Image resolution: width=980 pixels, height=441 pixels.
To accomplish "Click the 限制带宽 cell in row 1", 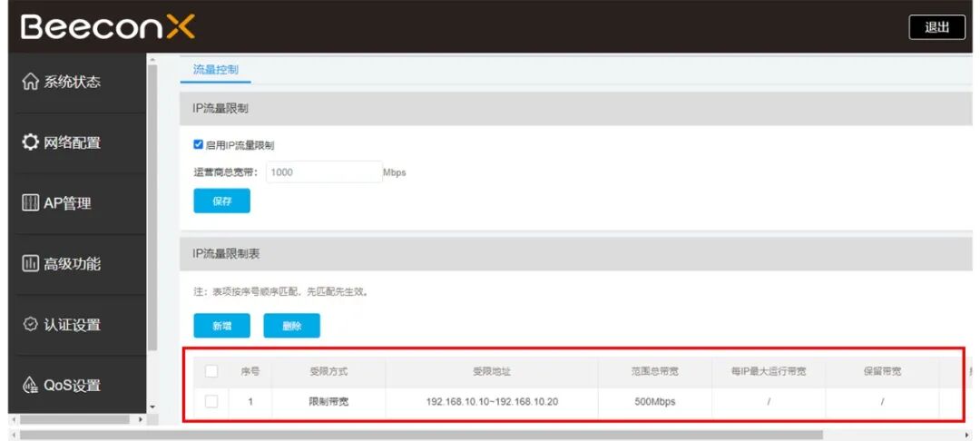I will coord(328,402).
